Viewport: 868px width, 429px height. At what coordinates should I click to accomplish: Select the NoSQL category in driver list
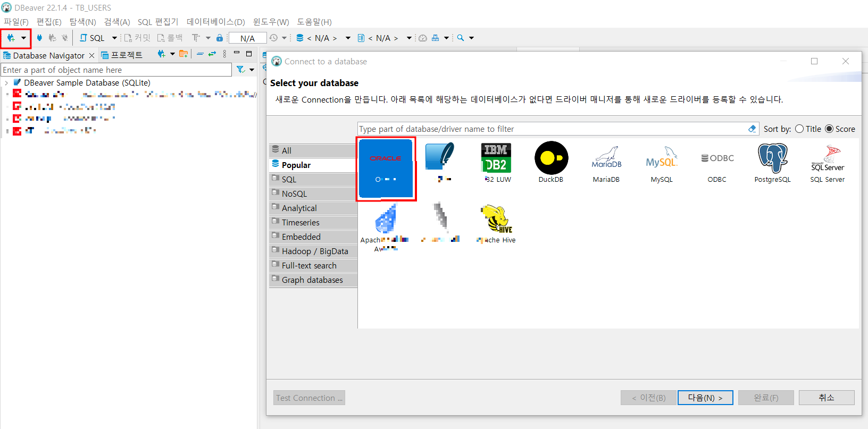coord(313,194)
